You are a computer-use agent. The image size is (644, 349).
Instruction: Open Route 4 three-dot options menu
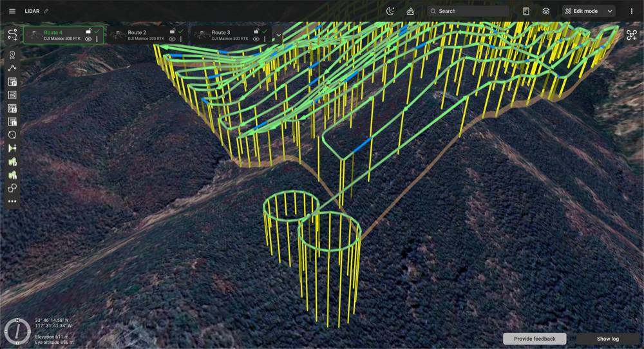tap(97, 39)
